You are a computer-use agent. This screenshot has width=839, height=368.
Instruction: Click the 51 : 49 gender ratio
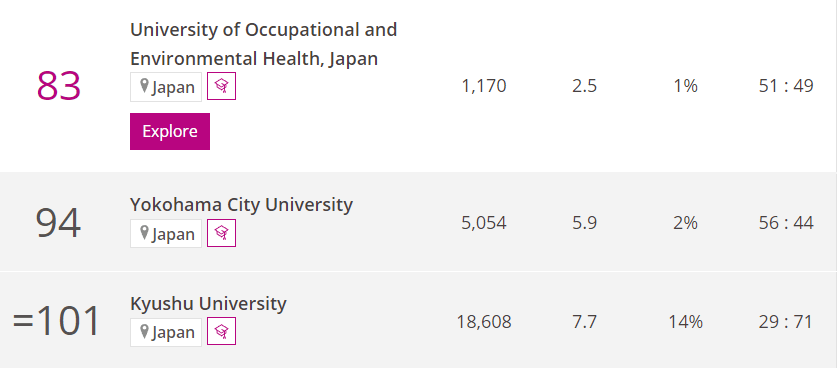[x=786, y=86]
